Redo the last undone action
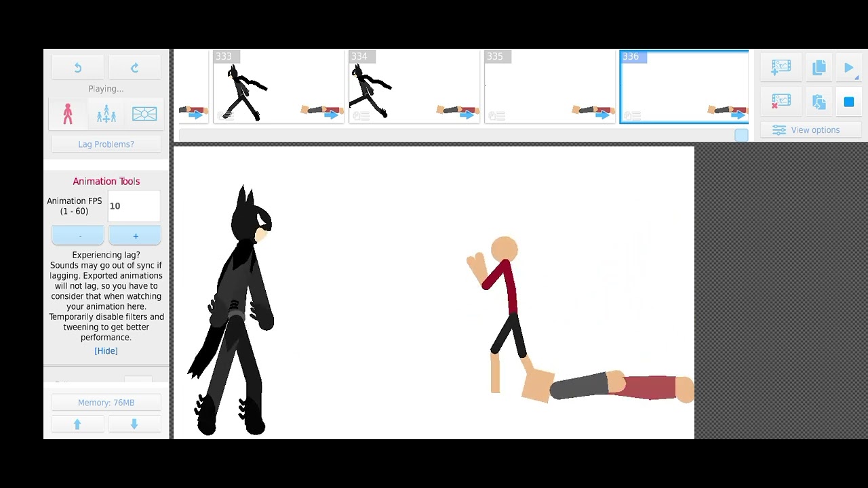This screenshot has width=868, height=488. [134, 68]
